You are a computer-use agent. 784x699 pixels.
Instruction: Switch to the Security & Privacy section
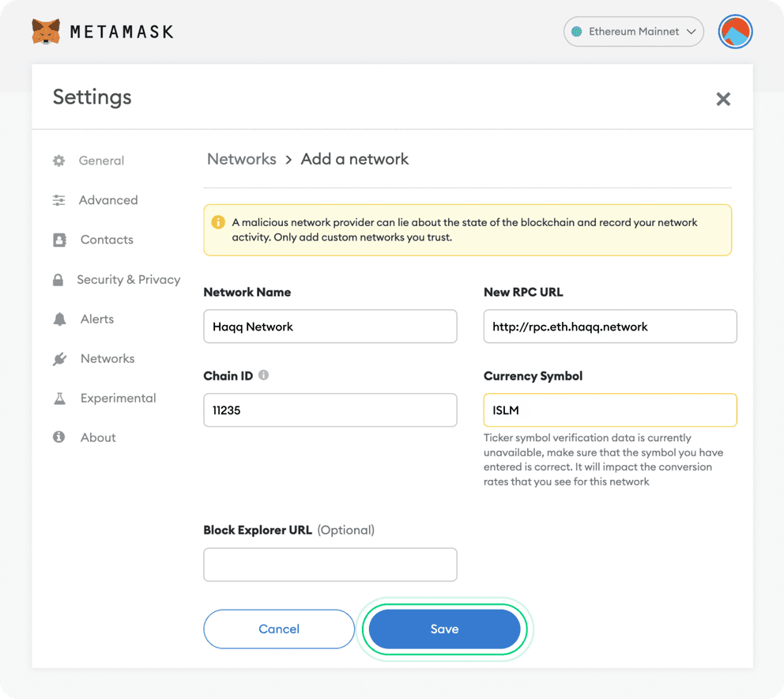[x=128, y=279]
